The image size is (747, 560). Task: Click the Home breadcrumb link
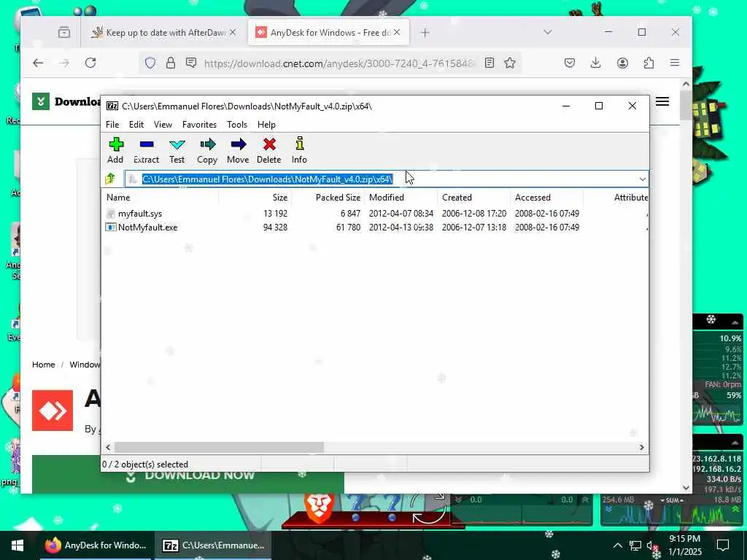tap(43, 365)
